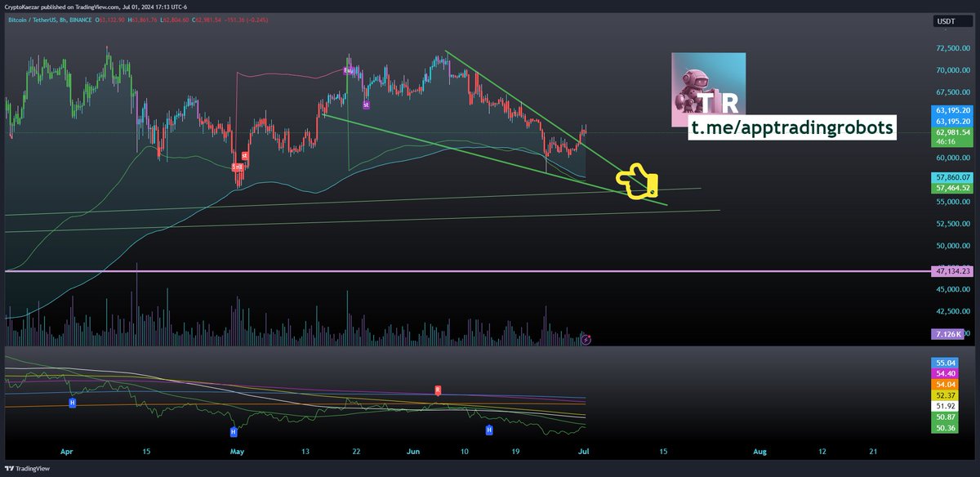Click the Aug label on time axis
980x477 pixels.
759,451
